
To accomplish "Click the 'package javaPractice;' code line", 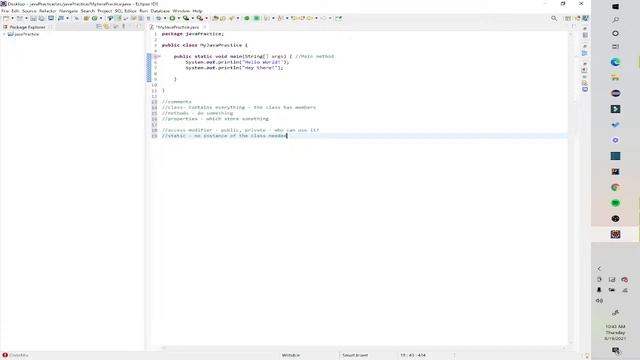I will 193,34.
